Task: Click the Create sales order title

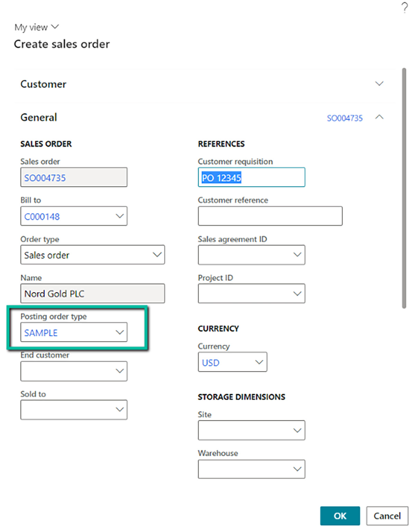Action: click(62, 44)
